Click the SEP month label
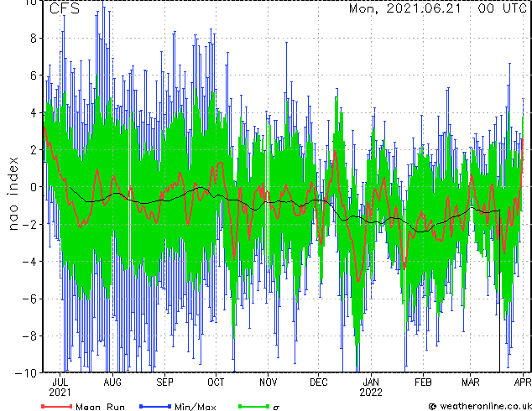 click(x=164, y=382)
